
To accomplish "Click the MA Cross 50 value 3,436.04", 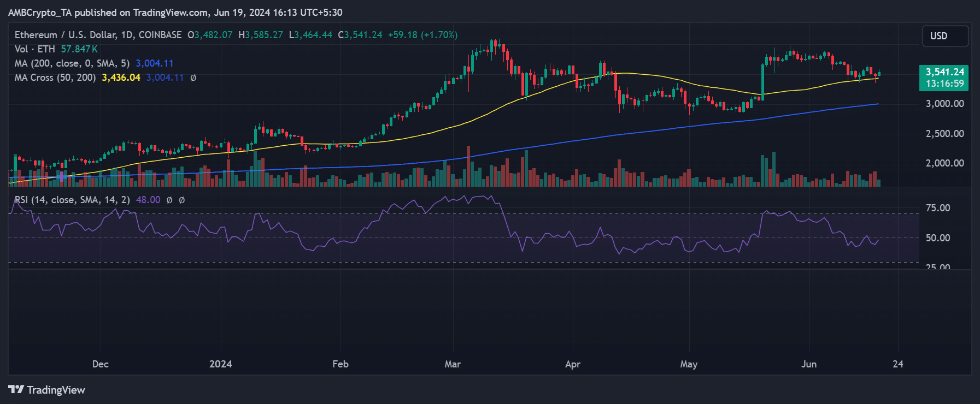I will pyautogui.click(x=121, y=78).
